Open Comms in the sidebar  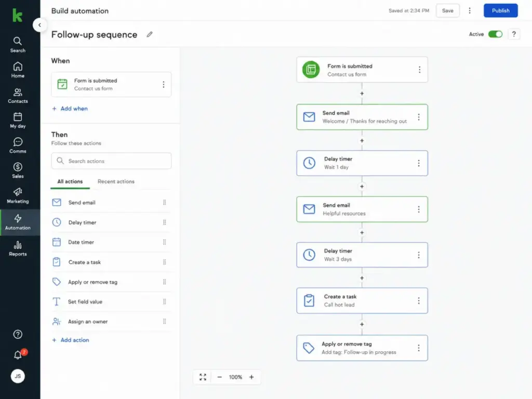tap(18, 145)
